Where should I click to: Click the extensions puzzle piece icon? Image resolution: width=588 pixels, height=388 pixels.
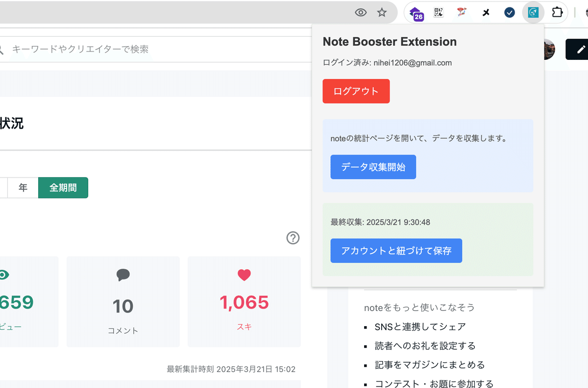point(557,12)
